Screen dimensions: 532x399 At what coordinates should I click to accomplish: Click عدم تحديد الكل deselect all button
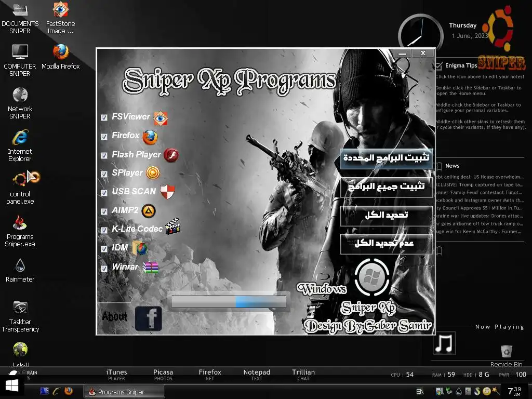point(387,244)
